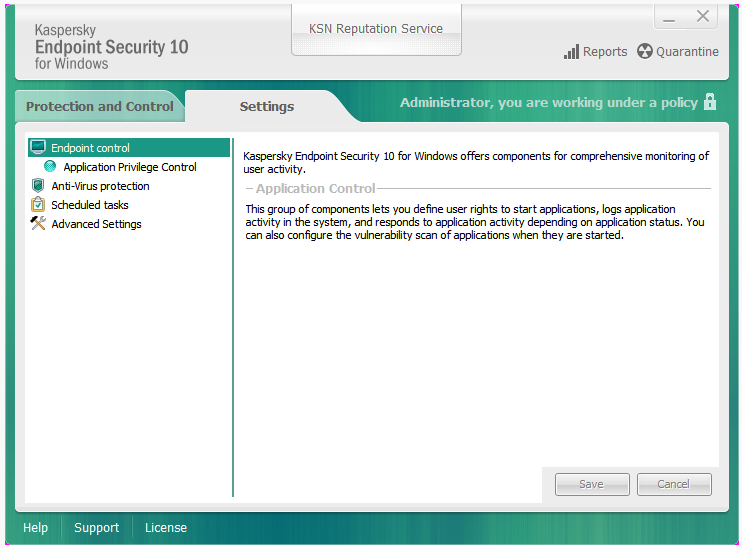
Task: Click the Application Control section heading
Action: [316, 188]
